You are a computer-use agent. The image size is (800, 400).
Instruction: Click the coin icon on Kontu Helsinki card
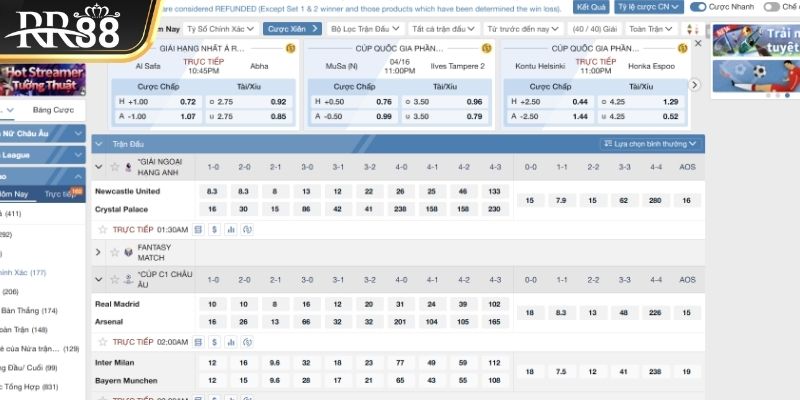pos(682,48)
